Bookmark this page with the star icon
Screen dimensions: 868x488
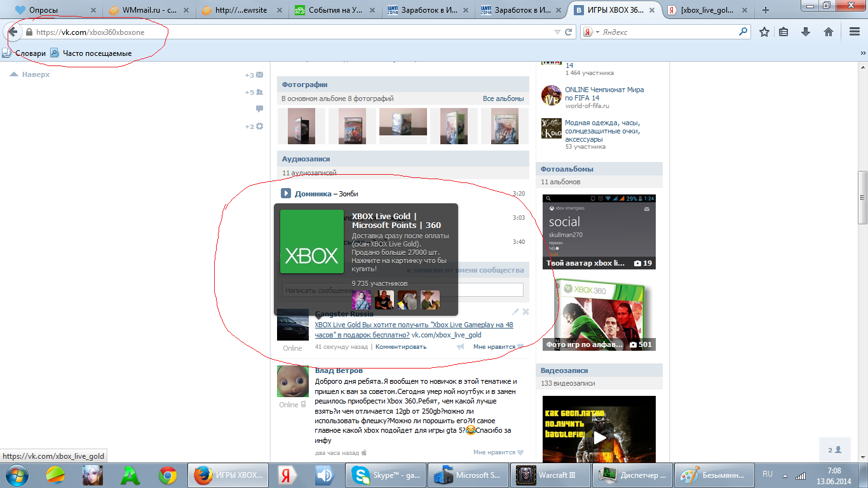click(x=764, y=32)
